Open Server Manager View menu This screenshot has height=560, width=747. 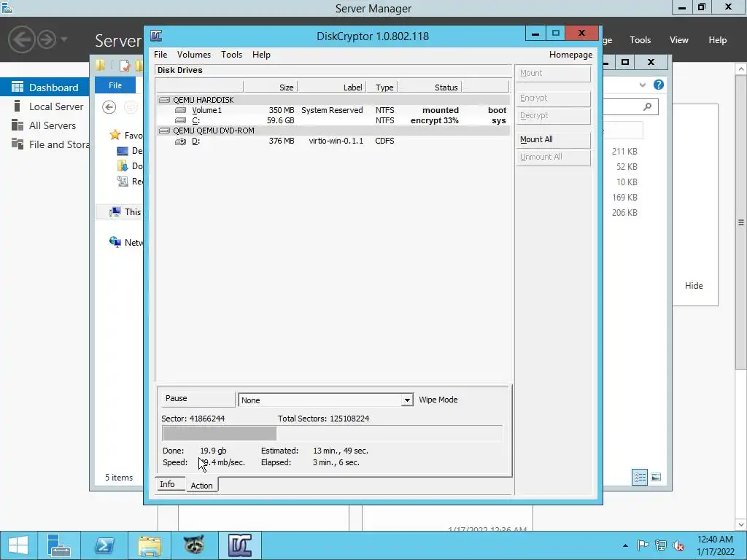(678, 40)
